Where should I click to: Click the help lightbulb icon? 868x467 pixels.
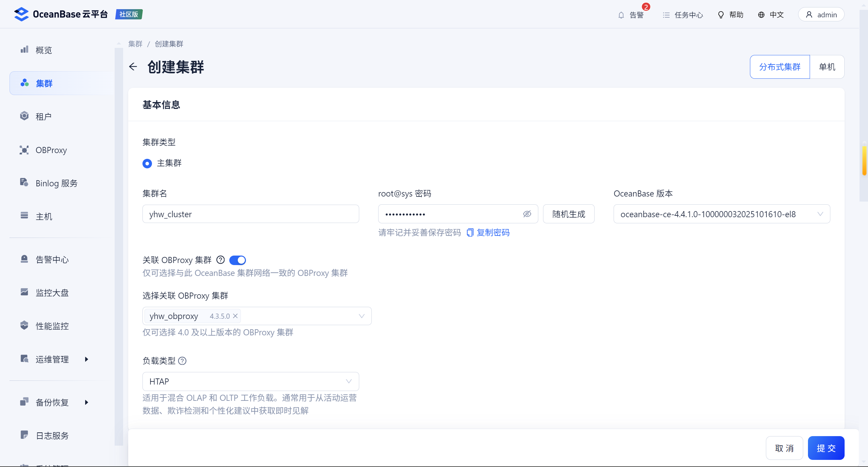(721, 15)
